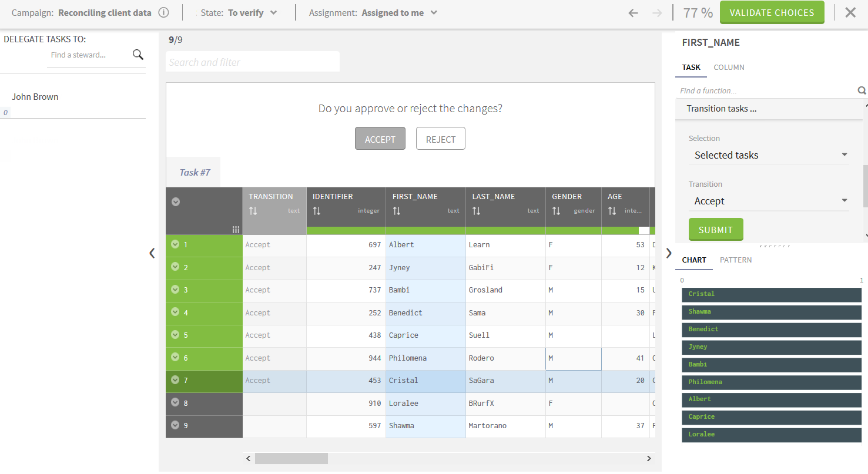
Task: Click the campaign info icon
Action: pyautogui.click(x=164, y=13)
